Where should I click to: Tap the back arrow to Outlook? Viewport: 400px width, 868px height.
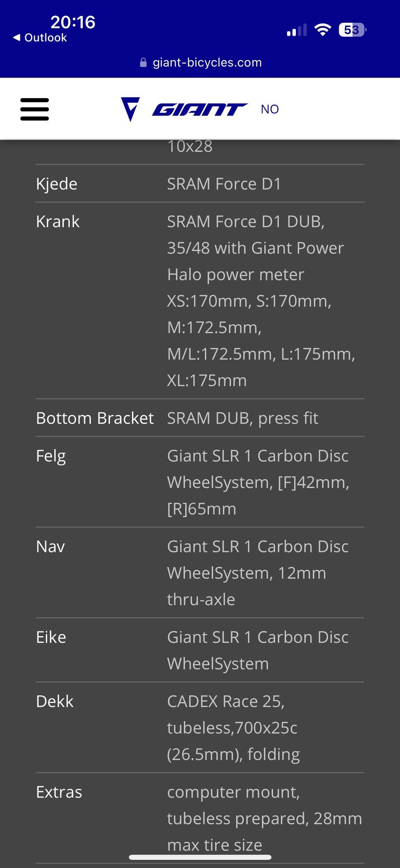pos(17,38)
